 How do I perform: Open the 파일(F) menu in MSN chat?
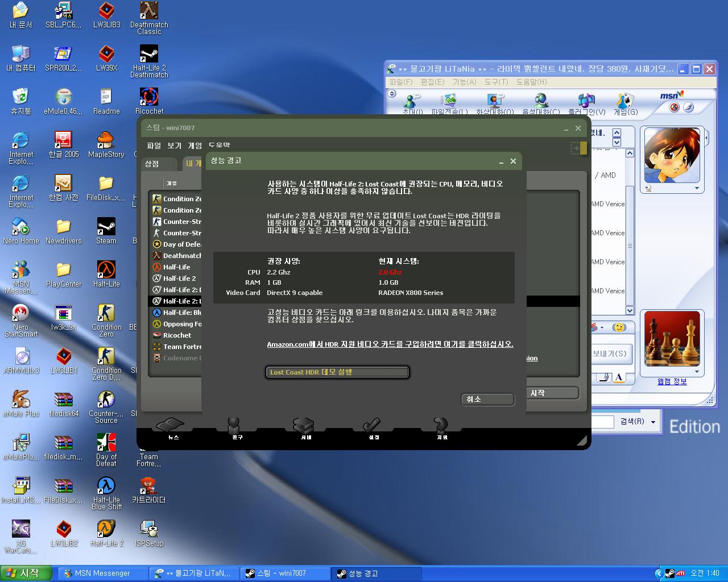pos(400,82)
